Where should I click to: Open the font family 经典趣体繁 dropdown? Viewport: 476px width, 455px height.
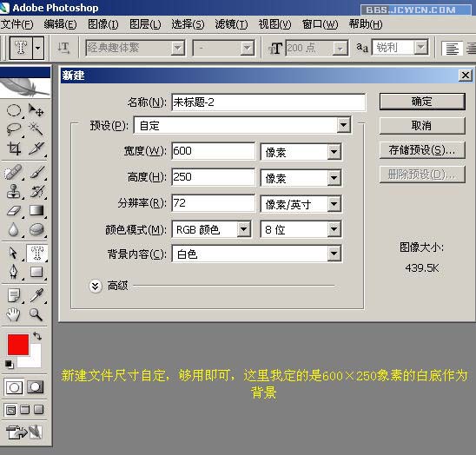pyautogui.click(x=177, y=48)
